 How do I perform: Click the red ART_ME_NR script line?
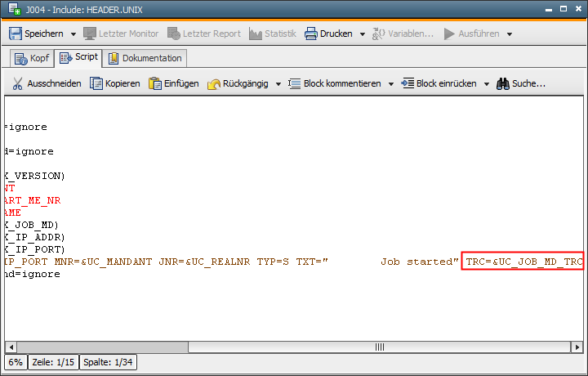[x=33, y=200]
